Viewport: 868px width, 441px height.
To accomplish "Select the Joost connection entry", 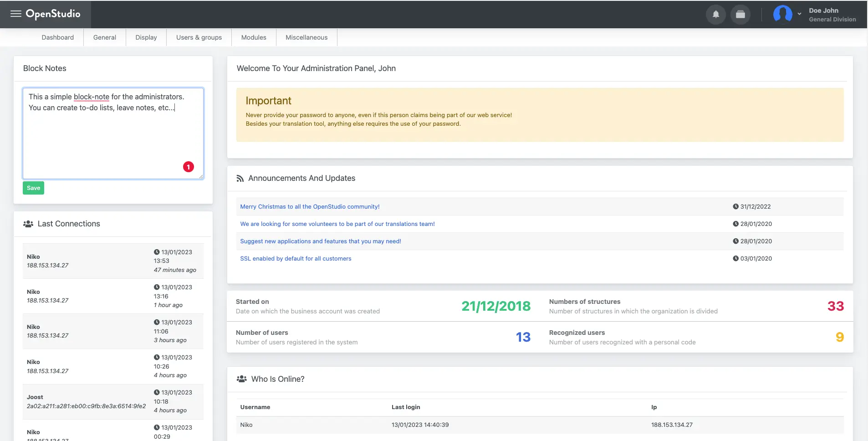I will pyautogui.click(x=113, y=401).
